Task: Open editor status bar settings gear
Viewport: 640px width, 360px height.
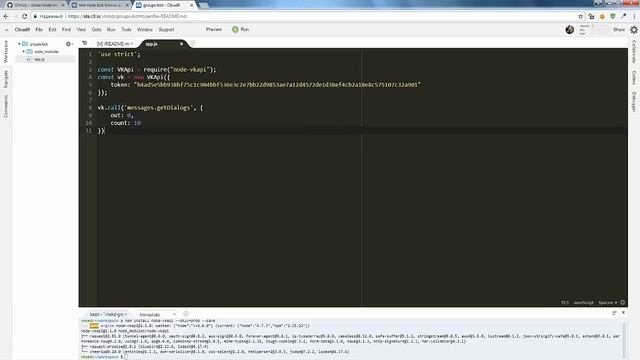Action: [x=623, y=302]
